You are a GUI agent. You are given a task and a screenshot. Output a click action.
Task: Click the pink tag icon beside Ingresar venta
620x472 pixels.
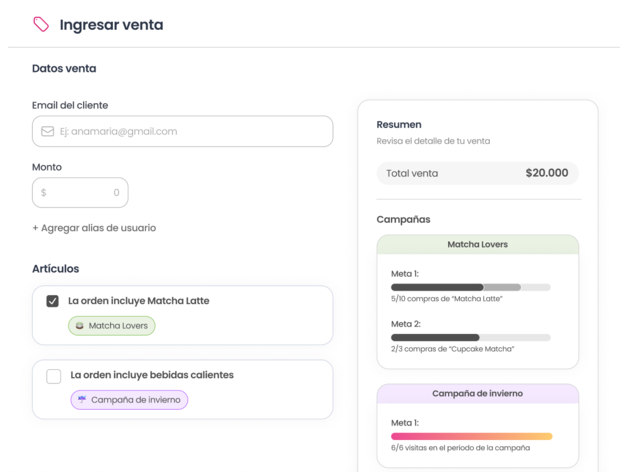click(41, 24)
